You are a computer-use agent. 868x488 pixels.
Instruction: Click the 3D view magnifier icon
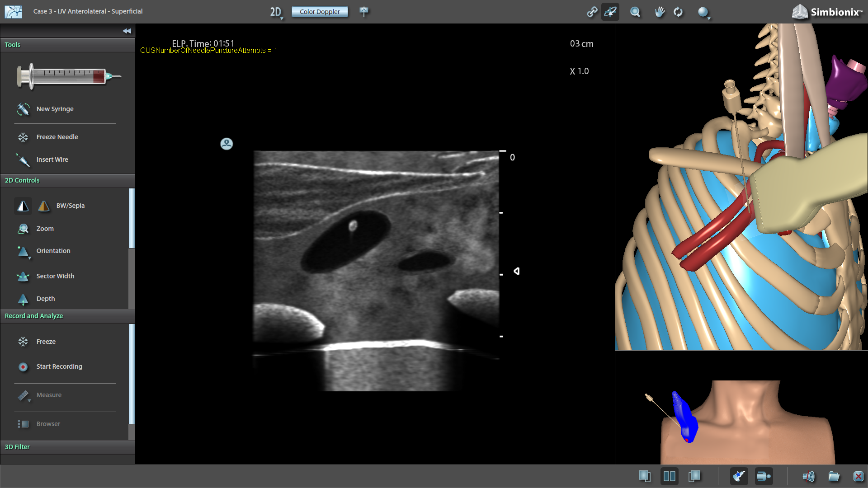[635, 12]
